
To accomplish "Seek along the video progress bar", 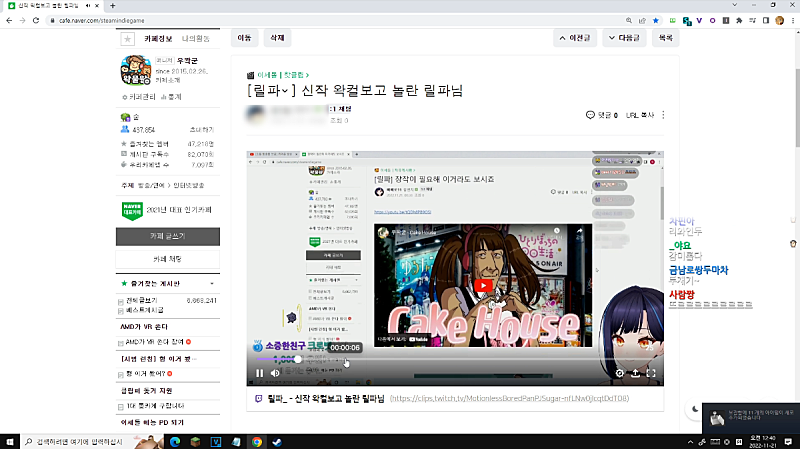I will pyautogui.click(x=455, y=359).
